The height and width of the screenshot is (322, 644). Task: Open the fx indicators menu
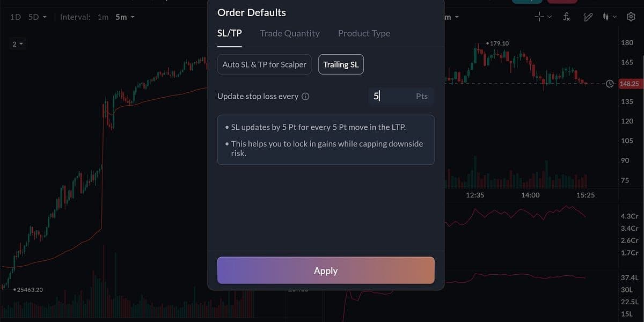567,17
